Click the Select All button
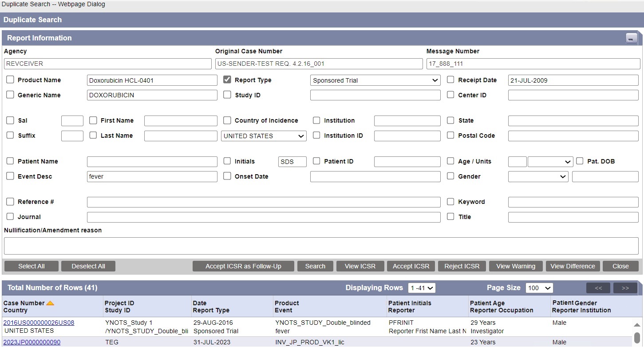The image size is (644, 347). [32, 266]
